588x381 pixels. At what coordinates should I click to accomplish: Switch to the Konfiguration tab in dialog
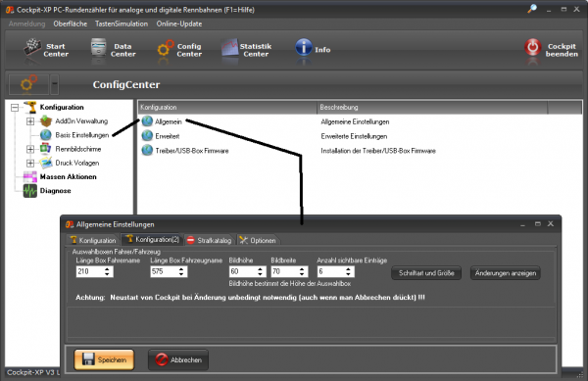[93, 240]
